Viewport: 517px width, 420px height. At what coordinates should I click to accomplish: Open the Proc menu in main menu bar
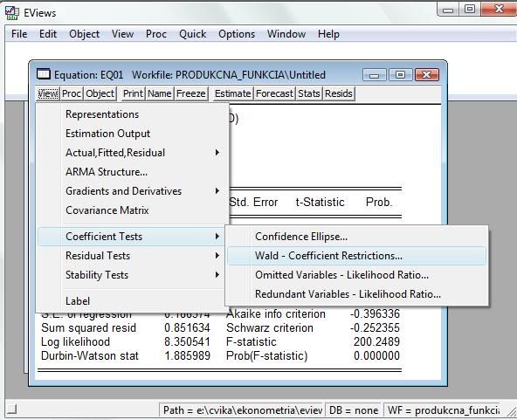(156, 34)
